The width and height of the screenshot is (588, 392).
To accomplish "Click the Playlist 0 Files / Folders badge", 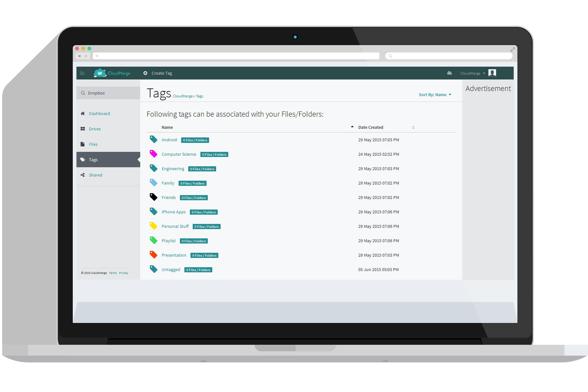I will point(194,241).
